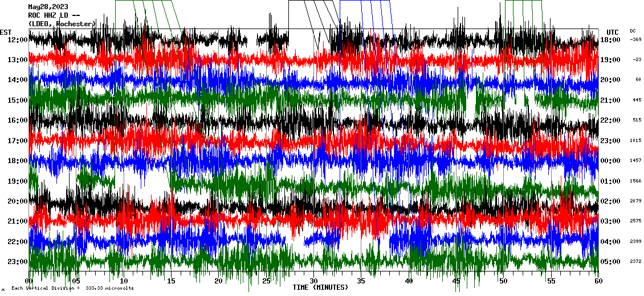Select the 00:00 UTC row label
Viewport: 644px width, 296px height.
tap(611, 160)
